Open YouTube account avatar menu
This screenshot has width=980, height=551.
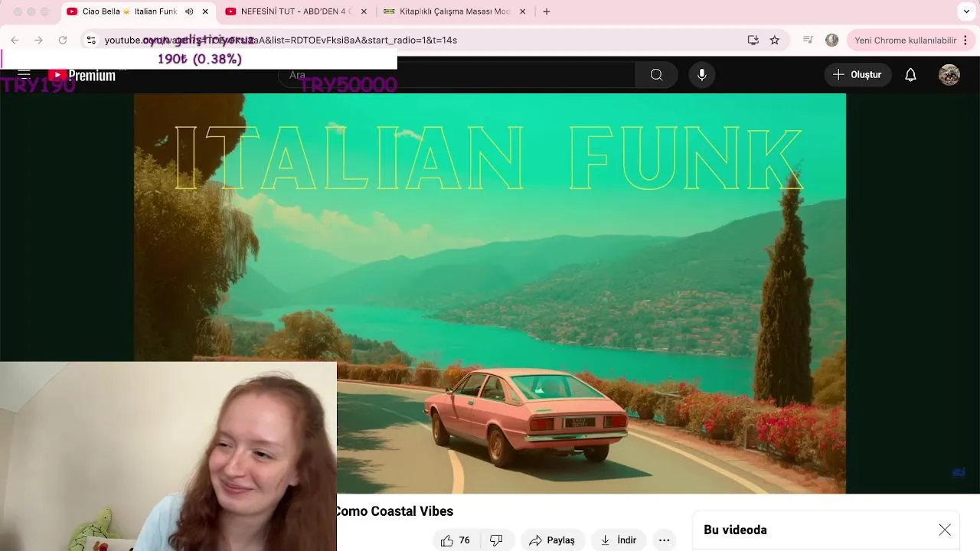949,74
